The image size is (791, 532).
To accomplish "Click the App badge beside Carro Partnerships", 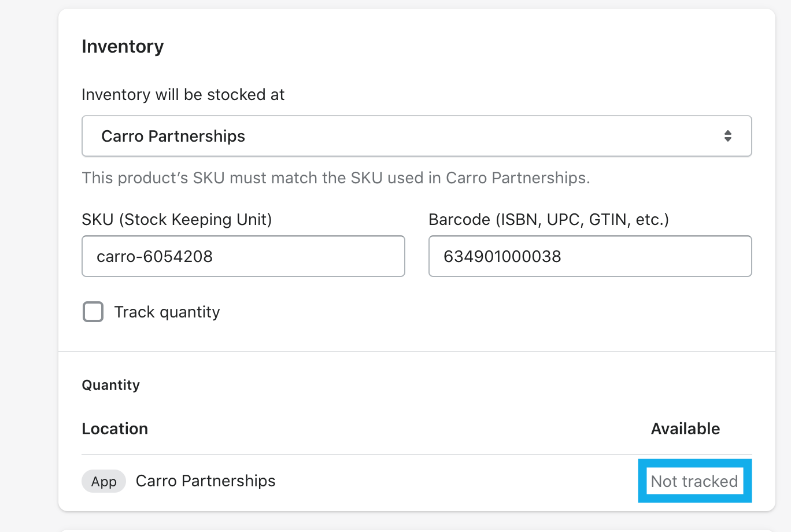I will (x=104, y=481).
